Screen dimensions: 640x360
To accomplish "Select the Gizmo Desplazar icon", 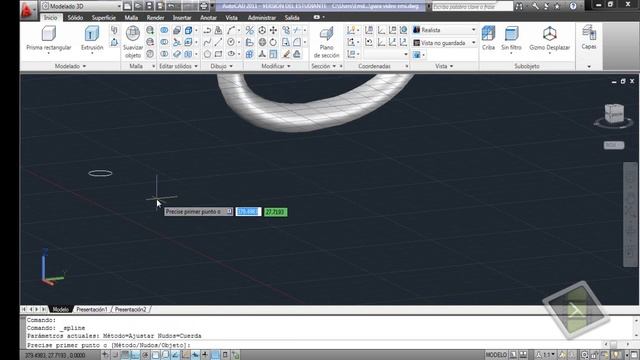I will click(549, 38).
